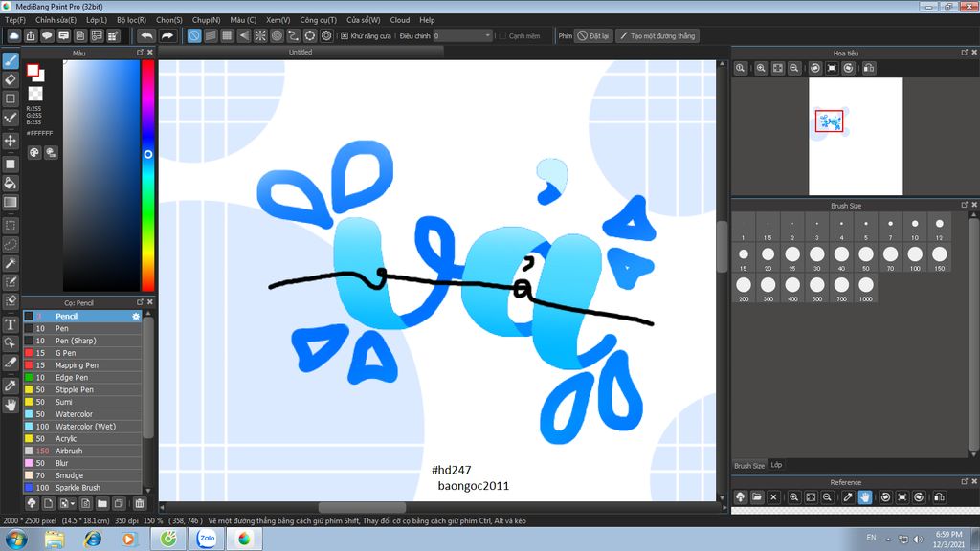The height and width of the screenshot is (551, 980).
Task: Switch to the Lớp tab
Action: click(776, 465)
